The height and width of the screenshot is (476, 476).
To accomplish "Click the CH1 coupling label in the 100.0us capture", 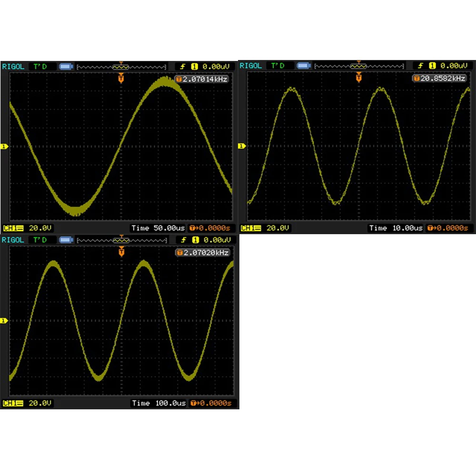I will 13,403.
